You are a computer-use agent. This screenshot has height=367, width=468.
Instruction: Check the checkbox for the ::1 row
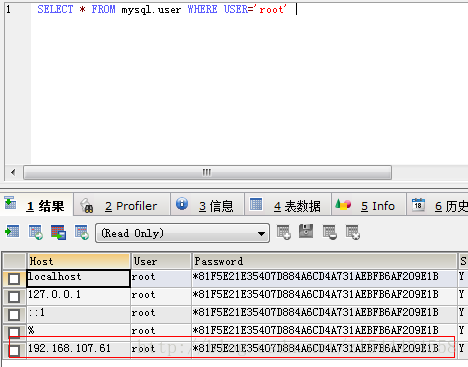(14, 315)
